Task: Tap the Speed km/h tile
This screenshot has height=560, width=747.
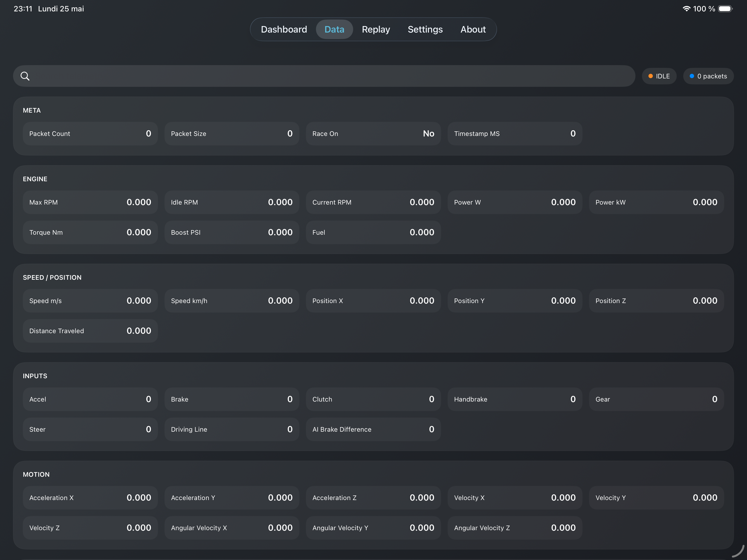Action: point(232,301)
